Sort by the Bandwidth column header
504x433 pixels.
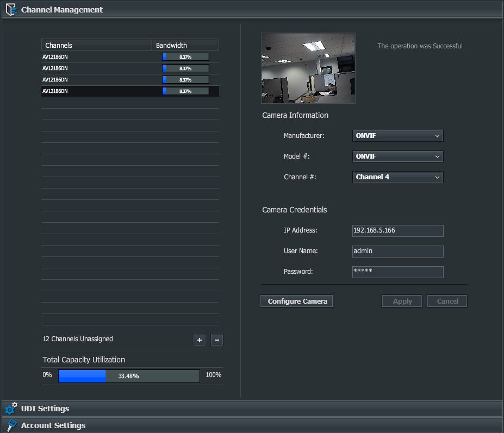click(185, 45)
